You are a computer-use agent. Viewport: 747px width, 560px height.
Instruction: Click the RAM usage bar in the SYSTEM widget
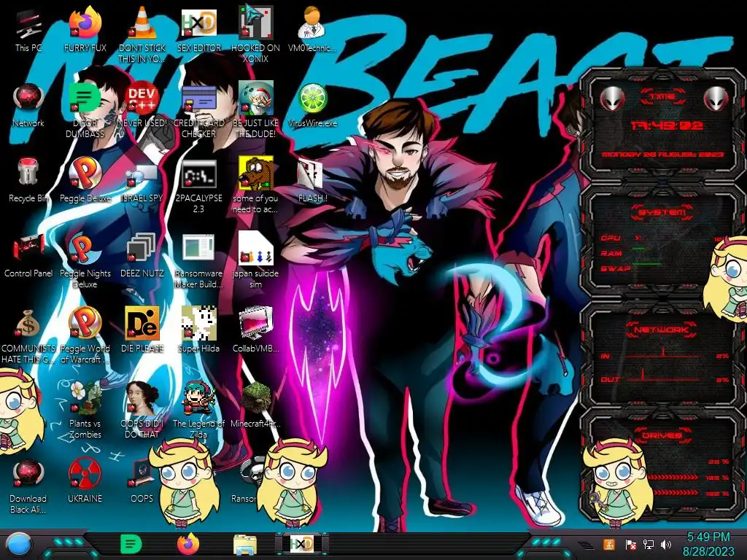(x=639, y=249)
